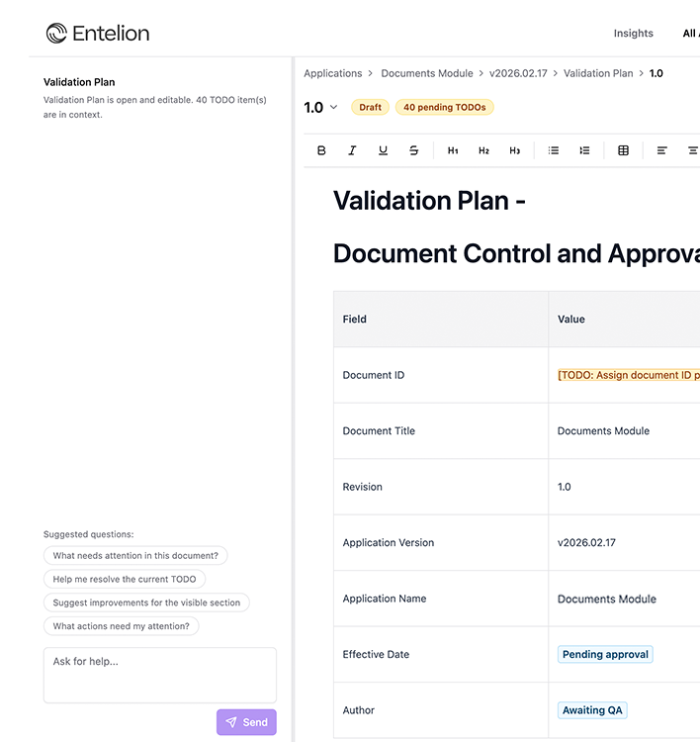Choose 'Help me resolve the current TODO'
This screenshot has height=742, width=700.
[125, 579]
